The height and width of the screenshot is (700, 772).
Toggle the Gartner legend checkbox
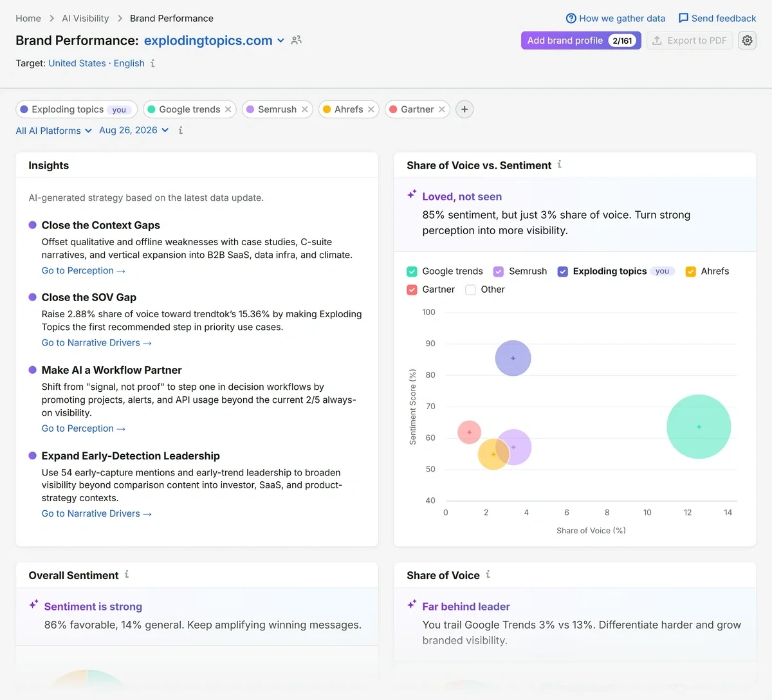412,290
